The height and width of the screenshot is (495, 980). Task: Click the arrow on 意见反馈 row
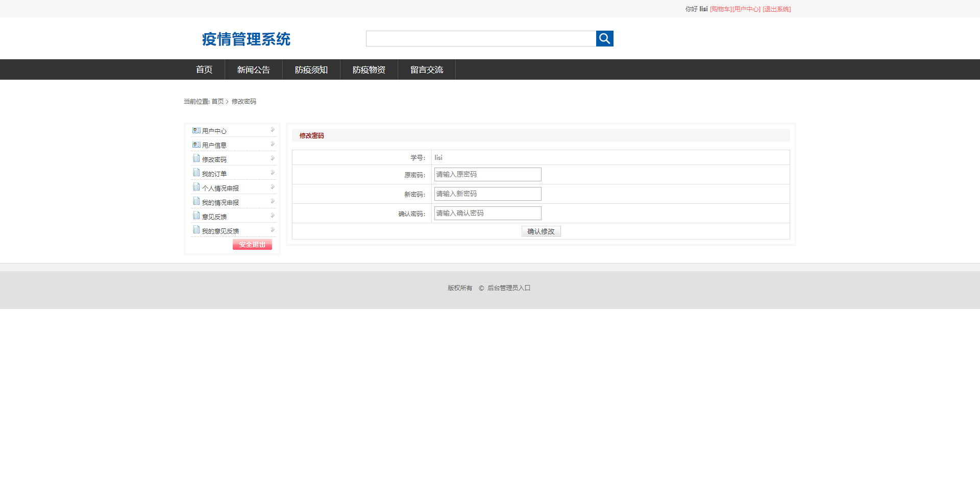[x=273, y=216]
